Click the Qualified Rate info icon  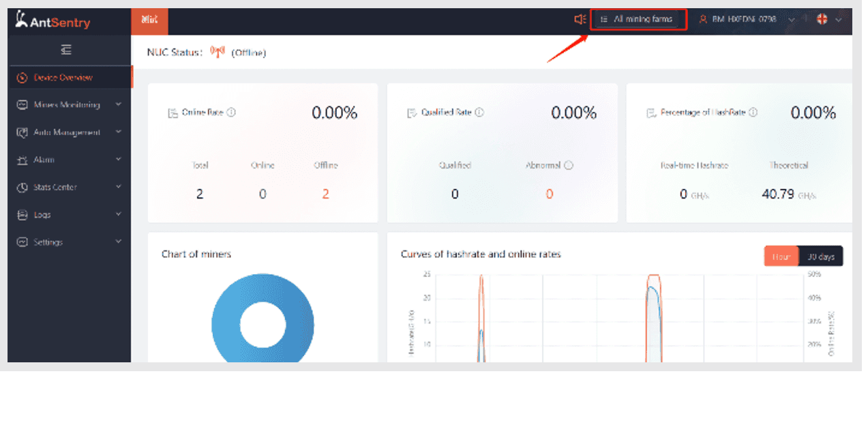pyautogui.click(x=479, y=113)
